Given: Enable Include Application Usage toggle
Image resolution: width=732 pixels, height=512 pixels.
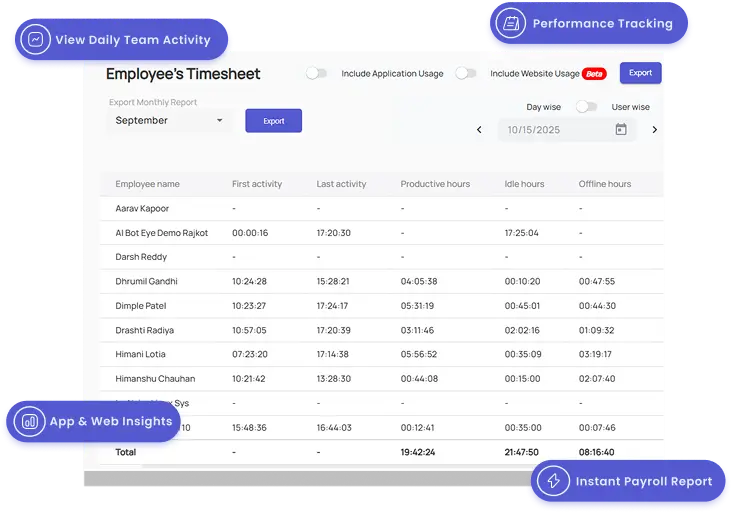Looking at the screenshot, I should coord(316,73).
